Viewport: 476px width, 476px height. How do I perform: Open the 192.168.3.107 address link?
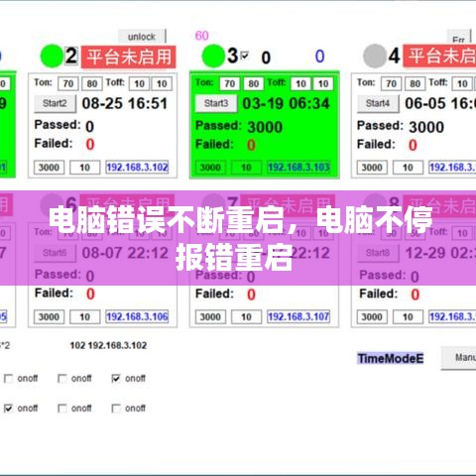pyautogui.click(x=298, y=316)
